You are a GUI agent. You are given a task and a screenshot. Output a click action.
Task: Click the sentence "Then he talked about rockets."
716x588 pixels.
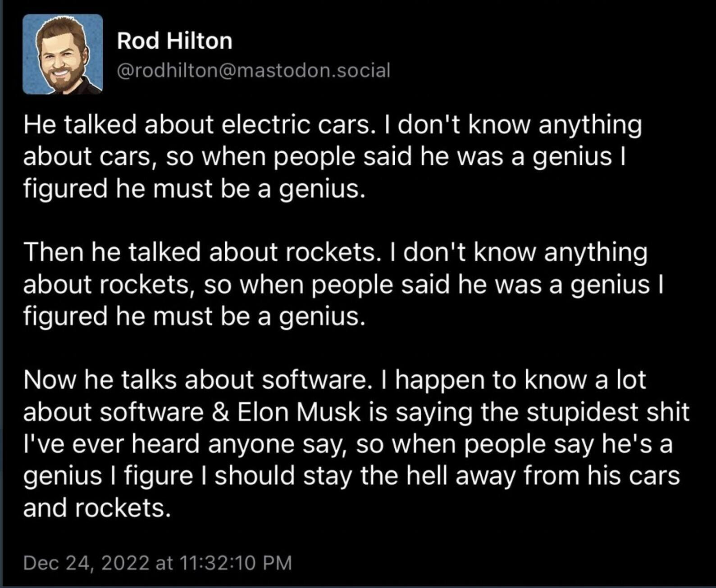(x=200, y=252)
